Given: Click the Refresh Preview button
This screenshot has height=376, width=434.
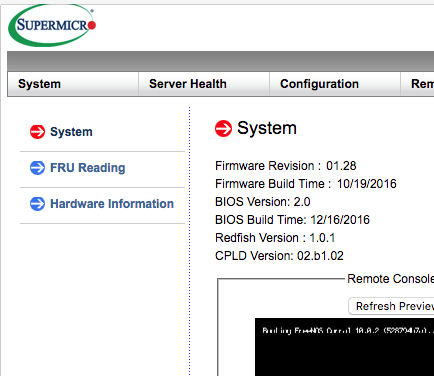Looking at the screenshot, I should pyautogui.click(x=391, y=306).
